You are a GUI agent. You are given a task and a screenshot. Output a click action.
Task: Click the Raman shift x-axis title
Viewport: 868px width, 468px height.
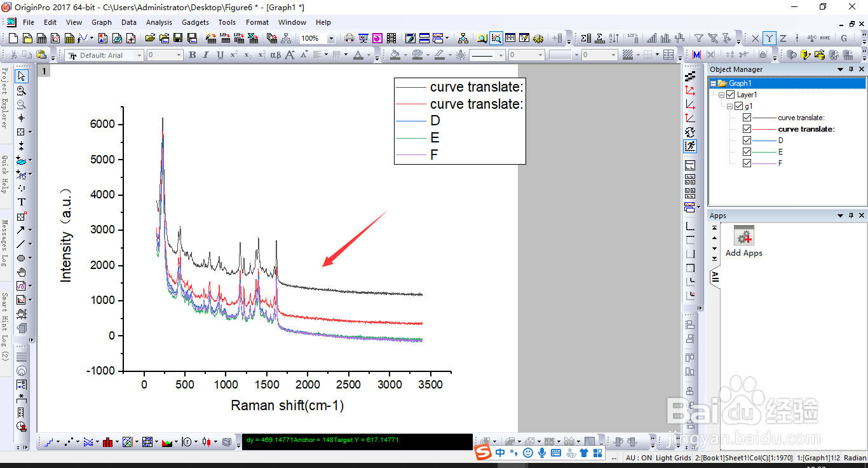pos(287,405)
